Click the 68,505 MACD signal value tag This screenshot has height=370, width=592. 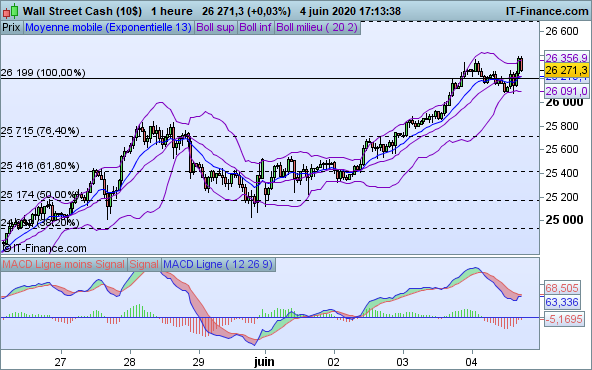[562, 288]
